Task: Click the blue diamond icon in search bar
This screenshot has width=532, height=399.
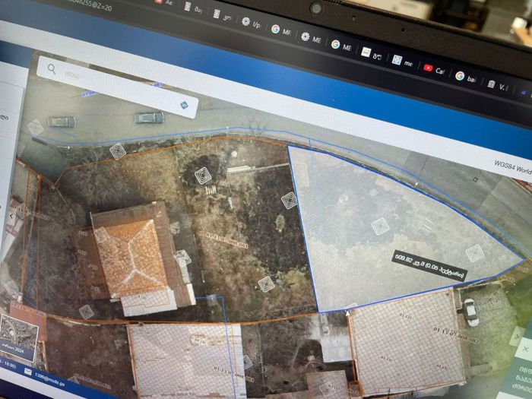Action: click(184, 105)
